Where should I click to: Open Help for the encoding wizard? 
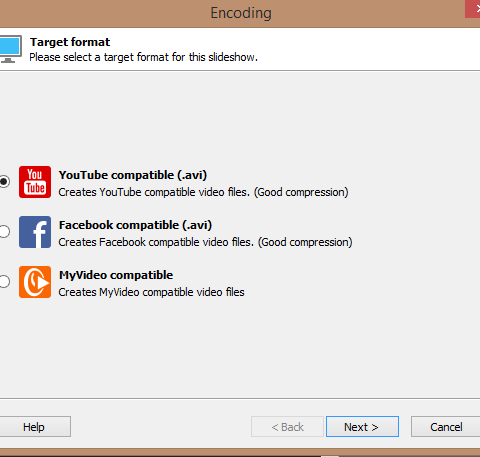[x=35, y=427]
